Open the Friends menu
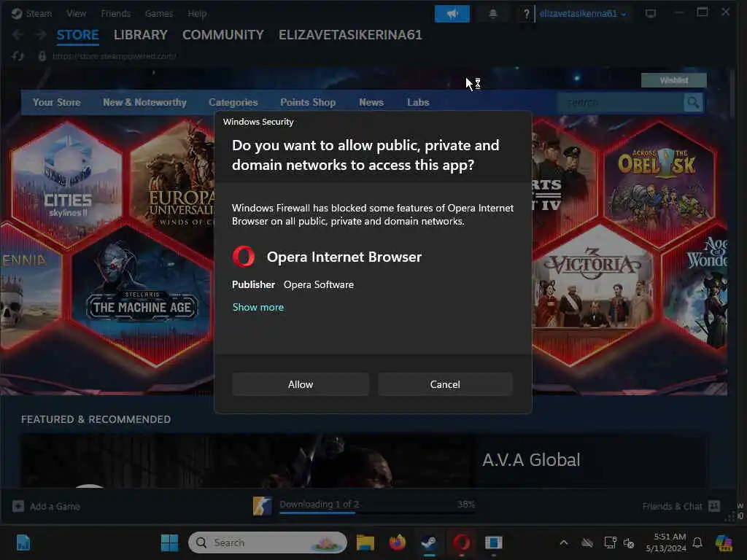Screen dimensions: 747x560 pyautogui.click(x=116, y=13)
